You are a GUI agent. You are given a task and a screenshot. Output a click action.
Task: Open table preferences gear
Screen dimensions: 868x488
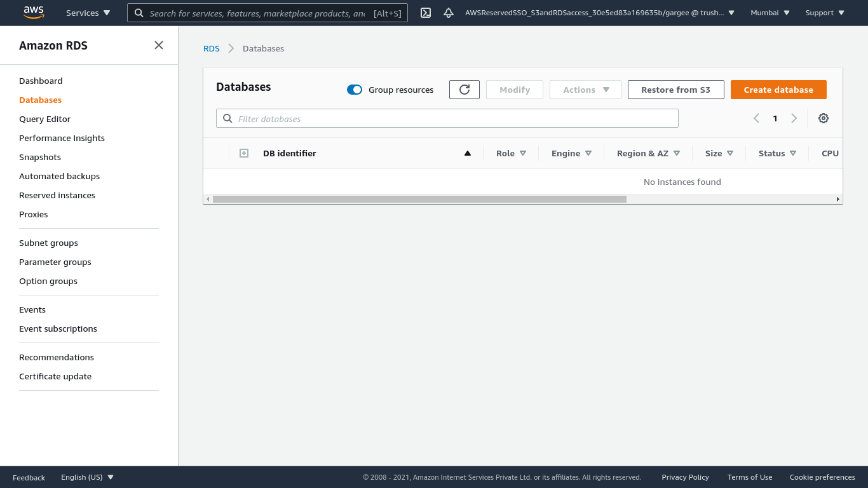pos(824,118)
